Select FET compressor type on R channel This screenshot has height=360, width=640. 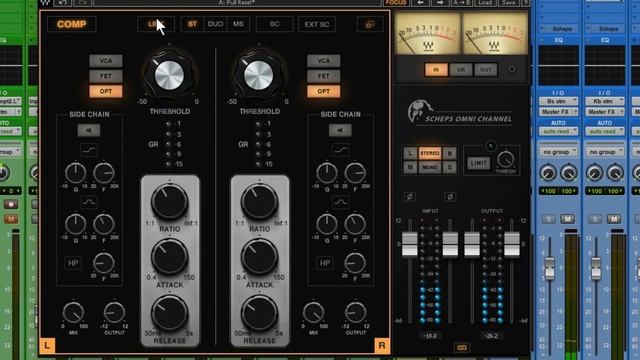pyautogui.click(x=323, y=76)
